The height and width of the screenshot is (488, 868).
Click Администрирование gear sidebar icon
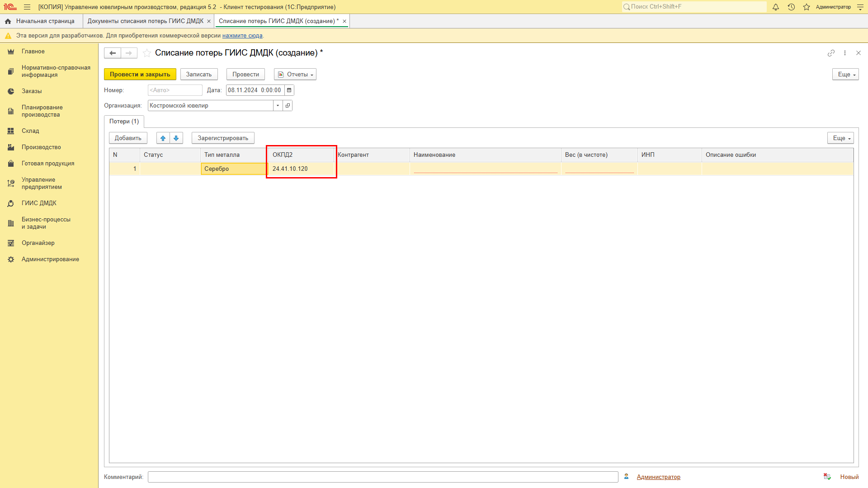pos(11,259)
